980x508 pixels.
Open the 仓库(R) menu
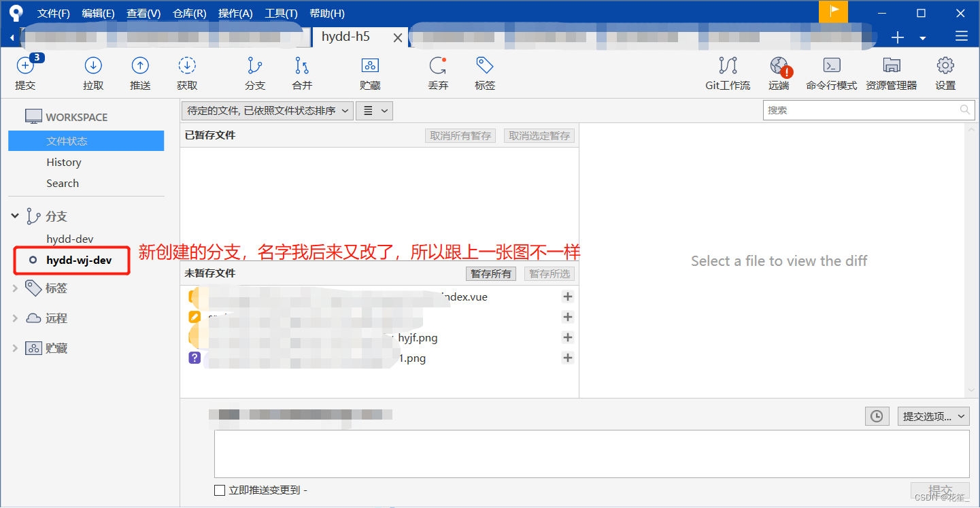coord(190,14)
